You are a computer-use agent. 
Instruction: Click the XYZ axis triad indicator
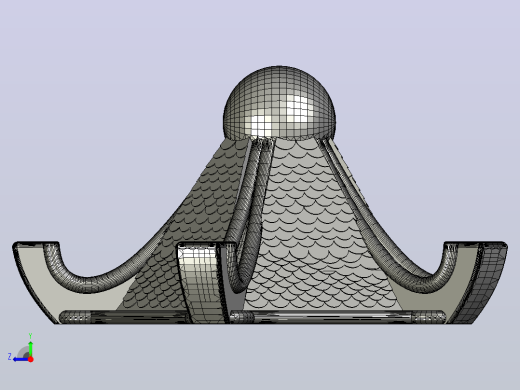click(x=21, y=348)
